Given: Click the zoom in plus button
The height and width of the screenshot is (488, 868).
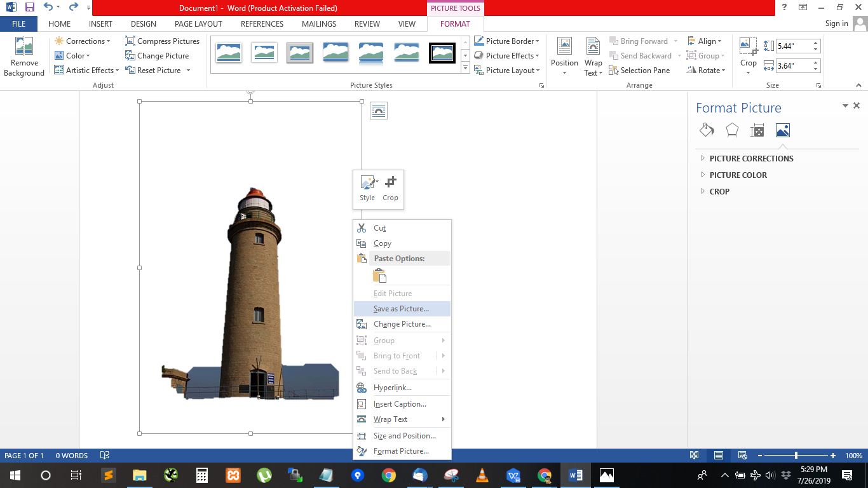Looking at the screenshot, I should point(833,456).
